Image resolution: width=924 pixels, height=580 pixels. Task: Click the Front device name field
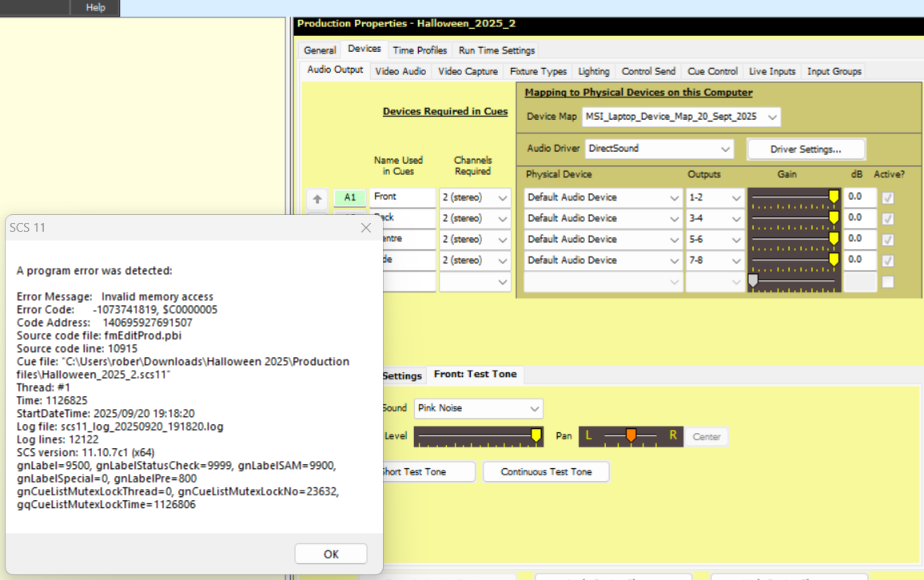(x=402, y=197)
